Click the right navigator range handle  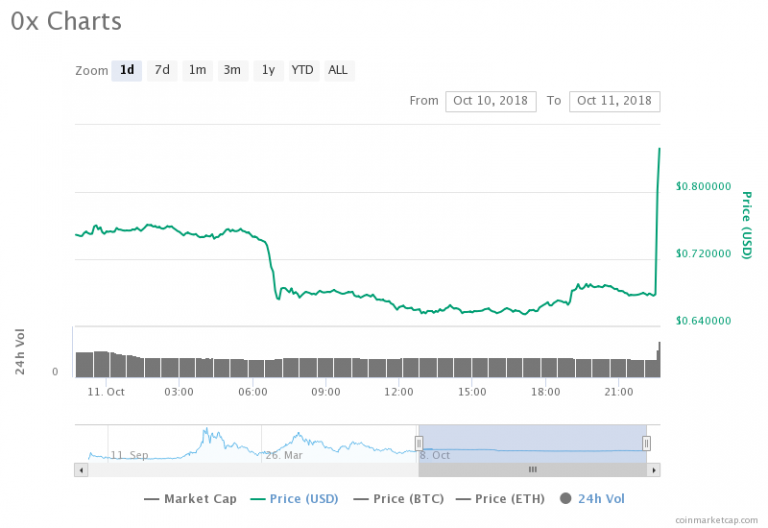647,443
